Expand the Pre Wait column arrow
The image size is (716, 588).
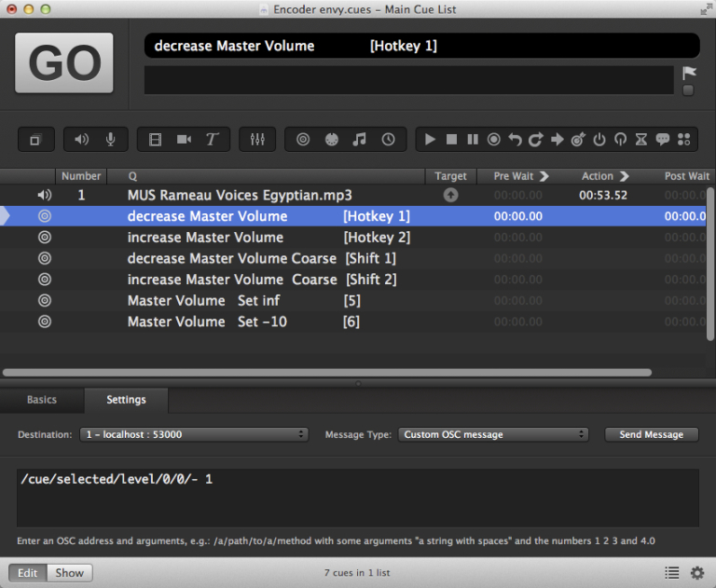544,176
